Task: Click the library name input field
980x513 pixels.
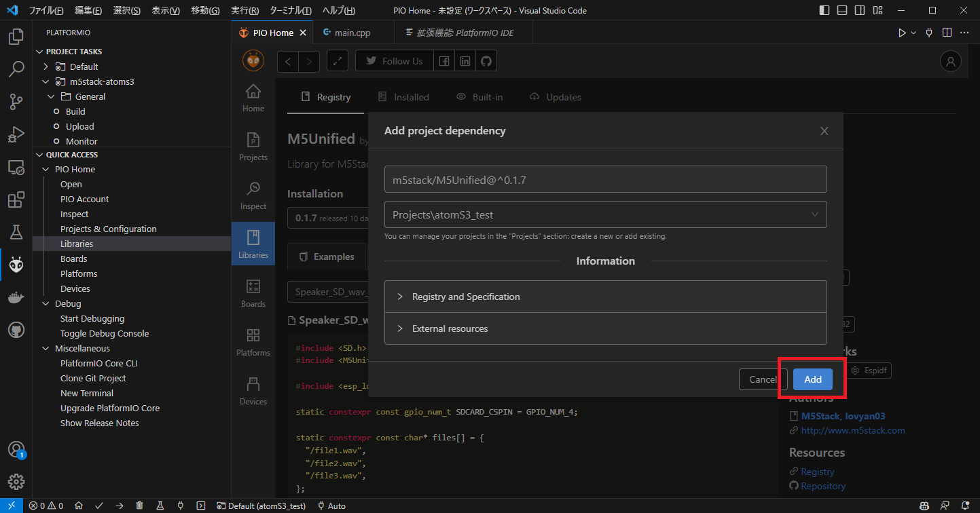Action: coord(605,179)
